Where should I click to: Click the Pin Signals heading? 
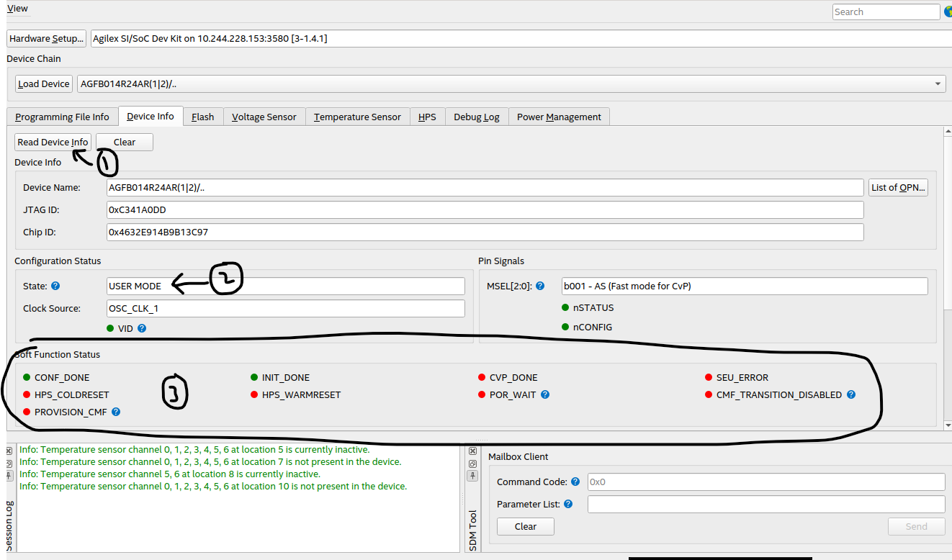point(501,261)
